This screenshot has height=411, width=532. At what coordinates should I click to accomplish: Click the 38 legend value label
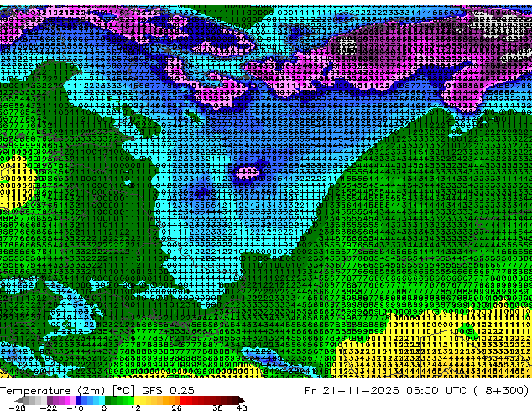click(x=218, y=408)
